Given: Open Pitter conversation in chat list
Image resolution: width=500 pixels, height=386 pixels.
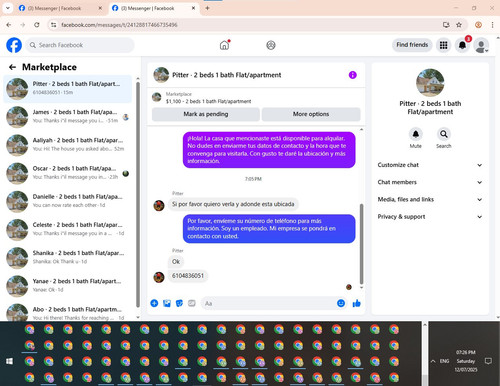Looking at the screenshot, I should click(68, 89).
